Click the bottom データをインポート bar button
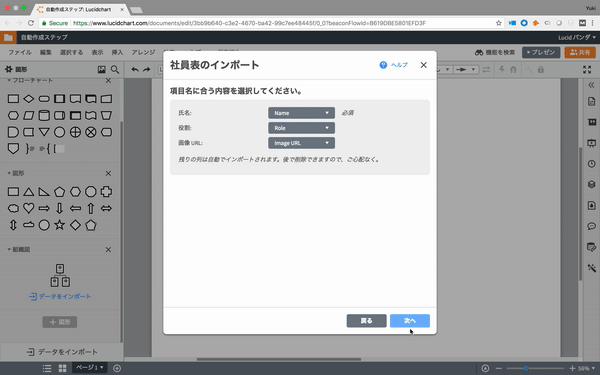The width and height of the screenshot is (600, 375). (62, 352)
